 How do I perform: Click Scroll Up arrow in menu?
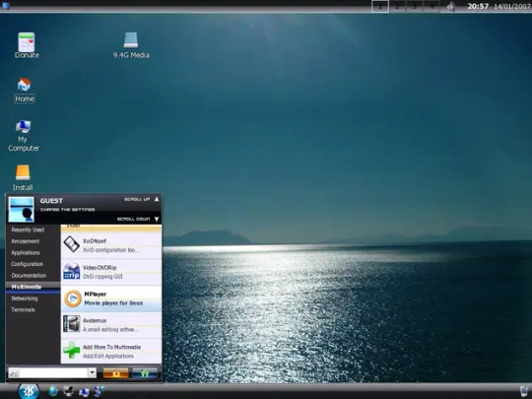click(x=157, y=199)
